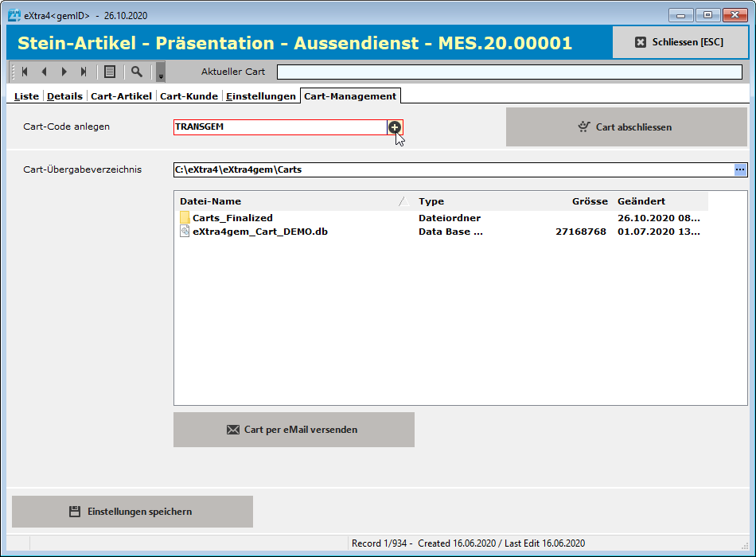Image resolution: width=756 pixels, height=557 pixels.
Task: Jump to the first record with the navigation icon
Action: click(x=25, y=72)
